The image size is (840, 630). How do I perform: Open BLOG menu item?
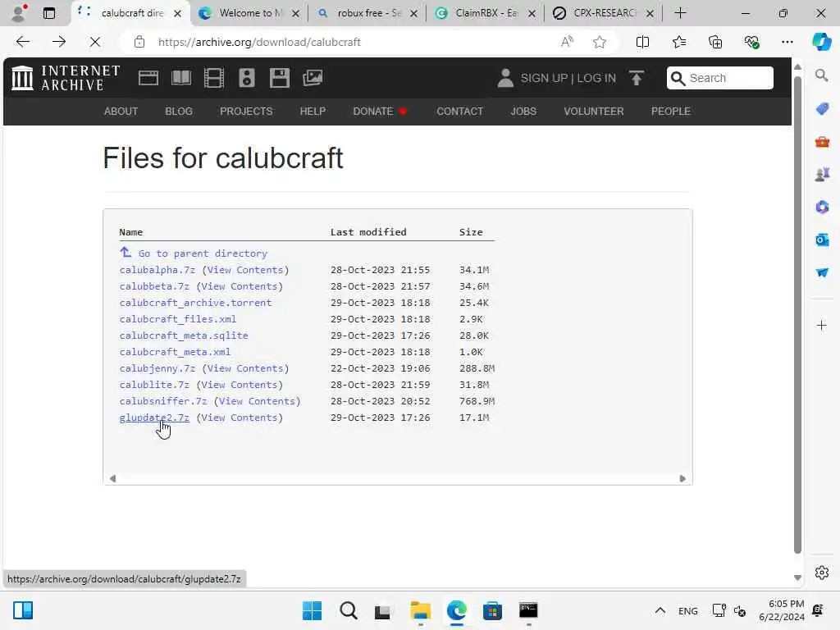[178, 112]
